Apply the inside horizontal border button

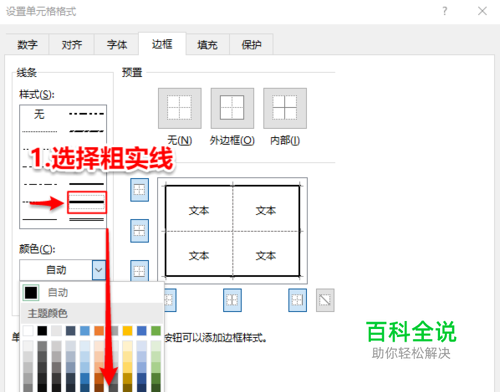tap(139, 231)
